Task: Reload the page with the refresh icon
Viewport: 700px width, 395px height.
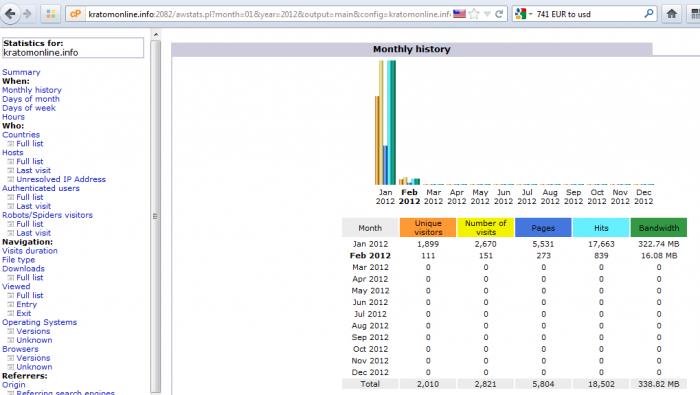Action: (x=499, y=14)
